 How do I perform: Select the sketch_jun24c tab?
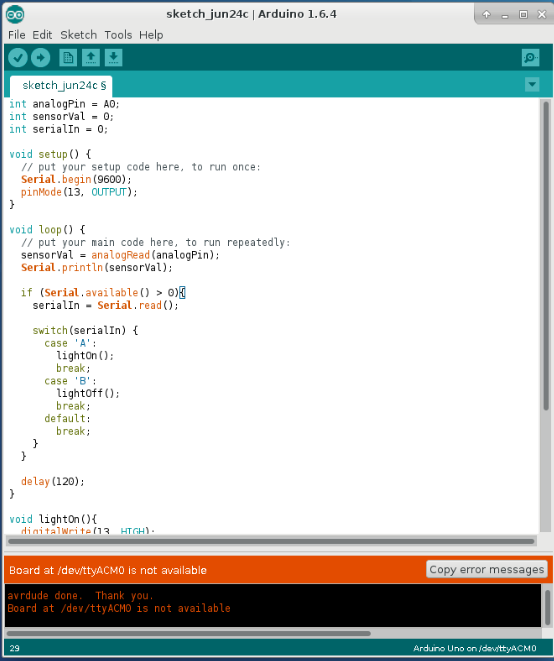pyautogui.click(x=62, y=86)
